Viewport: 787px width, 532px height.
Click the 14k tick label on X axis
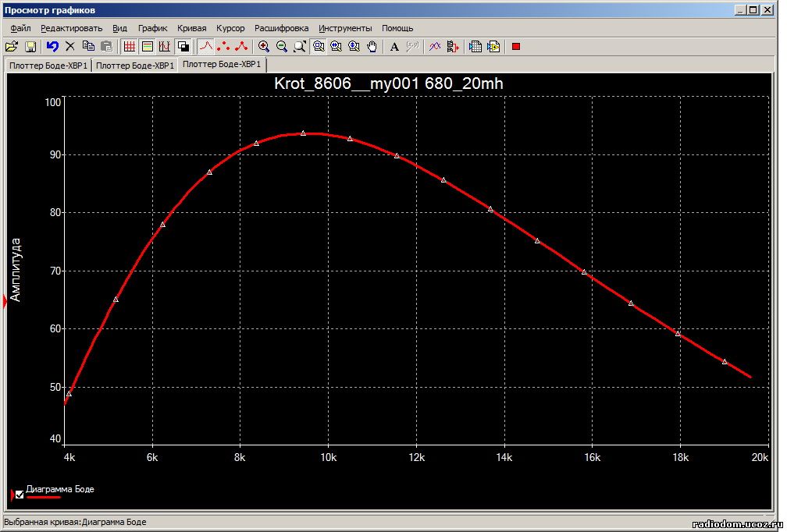(504, 457)
